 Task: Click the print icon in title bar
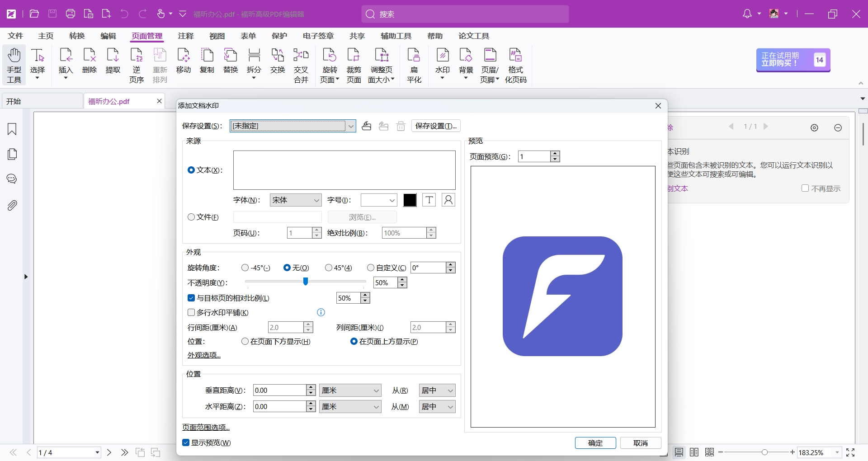point(71,14)
